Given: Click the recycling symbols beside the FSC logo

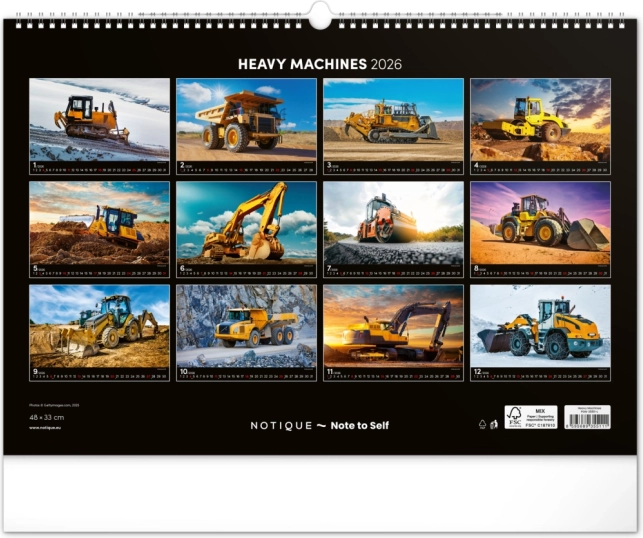Looking at the screenshot, I should click(488, 424).
